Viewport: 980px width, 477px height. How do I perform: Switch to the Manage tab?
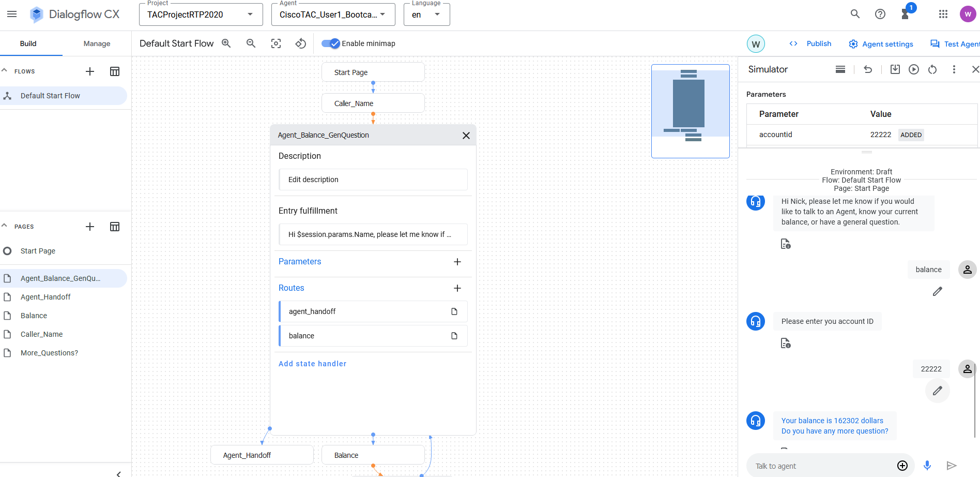[97, 43]
